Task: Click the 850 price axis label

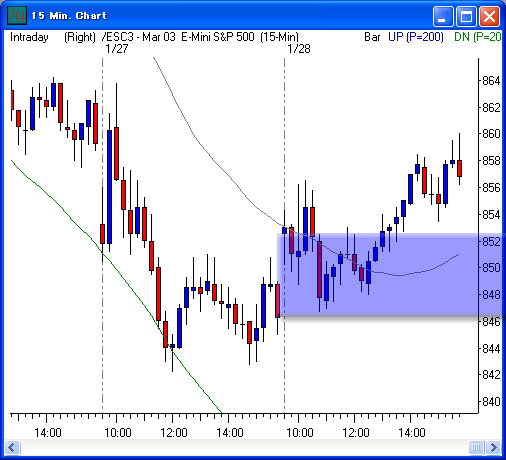Action: 491,268
